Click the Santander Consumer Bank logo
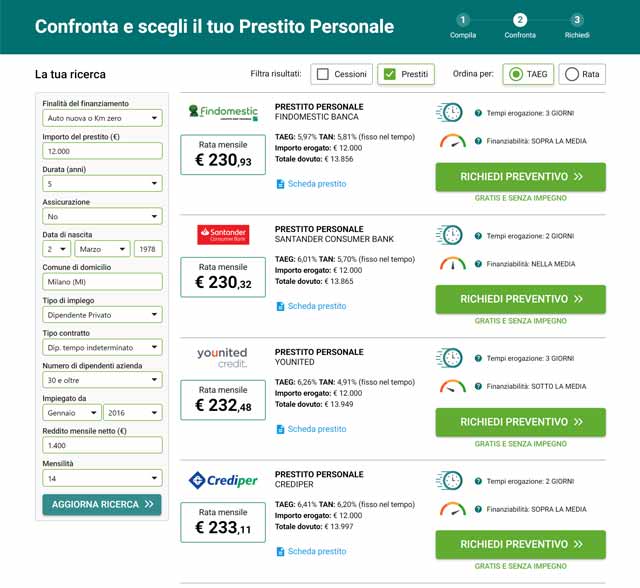Image resolution: width=640 pixels, height=588 pixels. 222,235
